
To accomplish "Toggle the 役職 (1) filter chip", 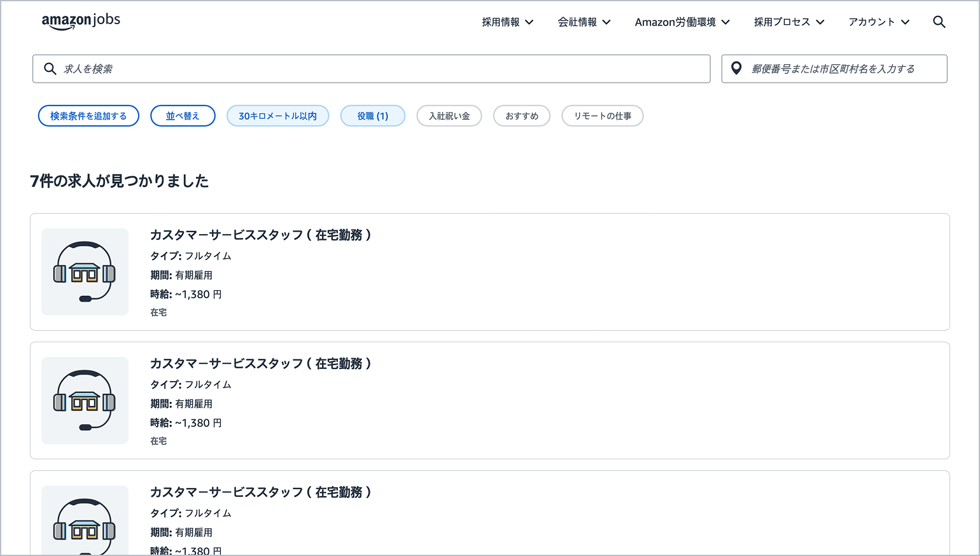I will [x=373, y=116].
